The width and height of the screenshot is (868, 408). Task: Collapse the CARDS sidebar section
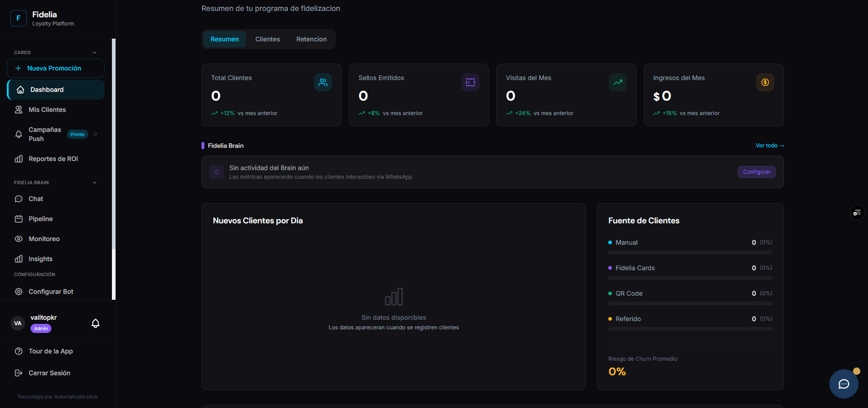pyautogui.click(x=95, y=52)
